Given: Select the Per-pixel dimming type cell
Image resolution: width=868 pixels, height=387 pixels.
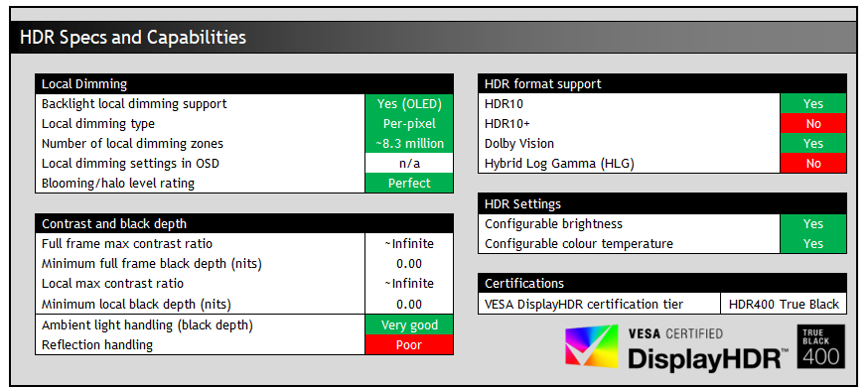Looking at the screenshot, I should [409, 124].
